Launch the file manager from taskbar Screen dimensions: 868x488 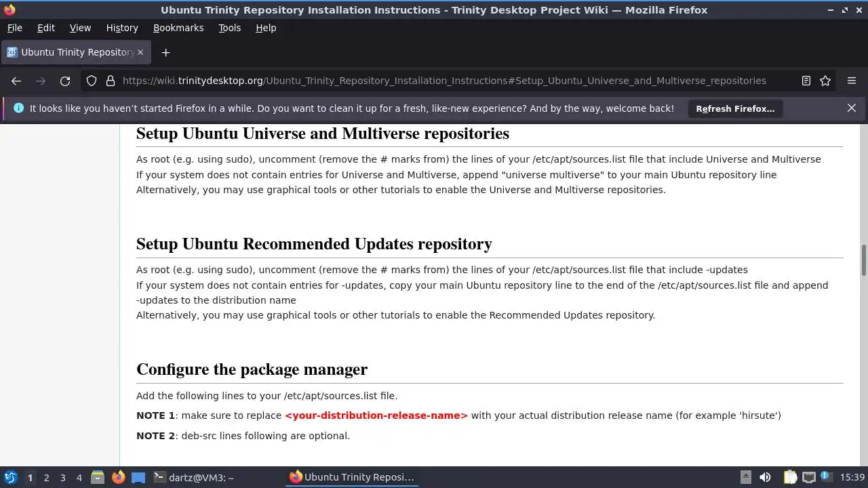pyautogui.click(x=98, y=477)
